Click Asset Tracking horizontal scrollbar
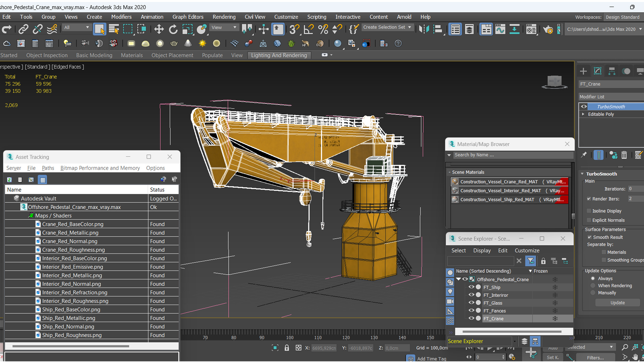Viewport: 644px width, 362px height. pos(71,346)
